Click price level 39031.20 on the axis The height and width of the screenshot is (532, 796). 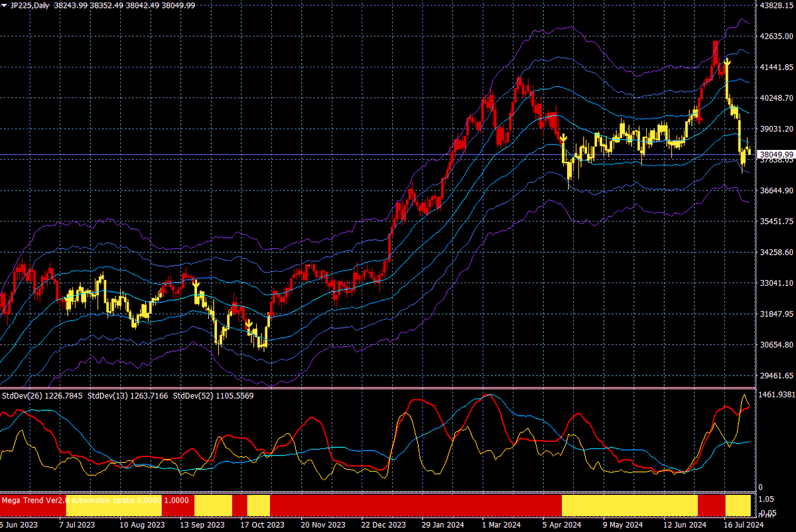[775, 129]
